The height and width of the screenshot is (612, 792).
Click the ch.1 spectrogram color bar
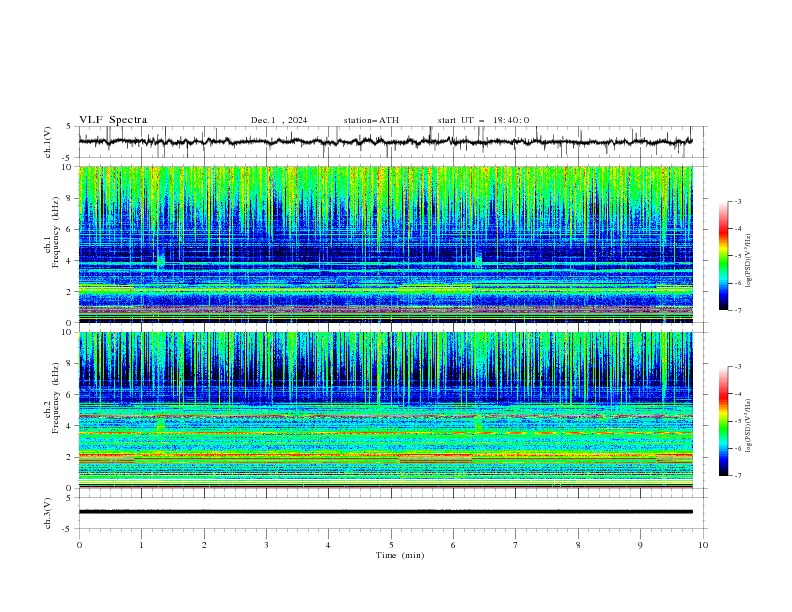coord(723,256)
